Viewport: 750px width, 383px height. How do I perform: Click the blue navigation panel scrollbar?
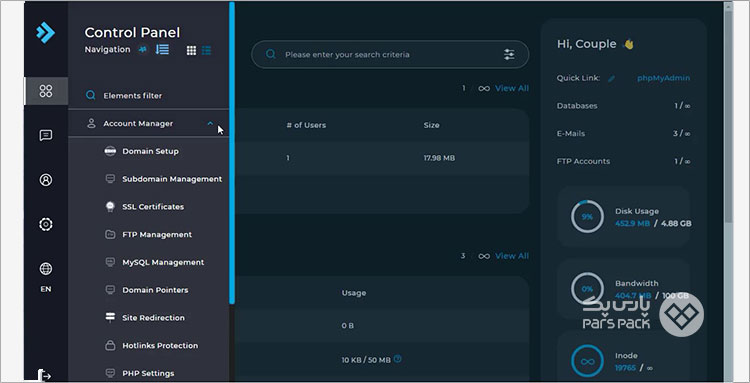click(232, 153)
